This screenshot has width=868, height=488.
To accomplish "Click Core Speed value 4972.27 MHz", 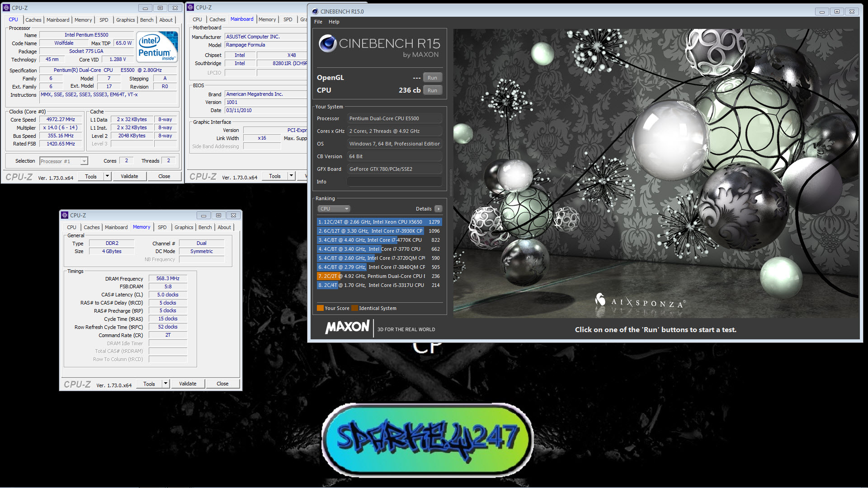I will coord(61,119).
